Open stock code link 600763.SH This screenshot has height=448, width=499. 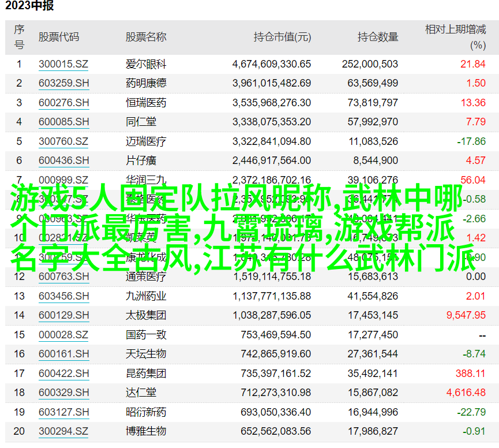click(63, 277)
